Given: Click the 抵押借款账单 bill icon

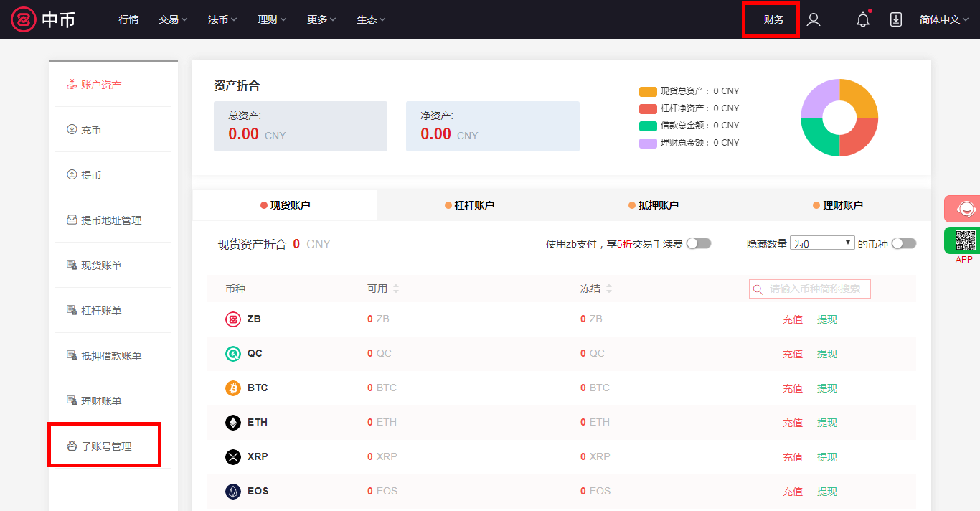Looking at the screenshot, I should [72, 356].
